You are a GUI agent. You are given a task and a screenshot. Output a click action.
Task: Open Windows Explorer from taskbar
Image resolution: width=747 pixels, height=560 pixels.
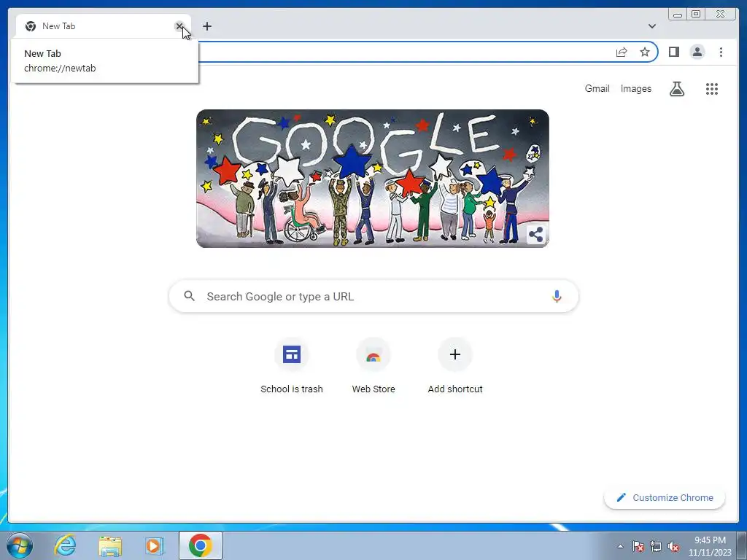point(110,545)
